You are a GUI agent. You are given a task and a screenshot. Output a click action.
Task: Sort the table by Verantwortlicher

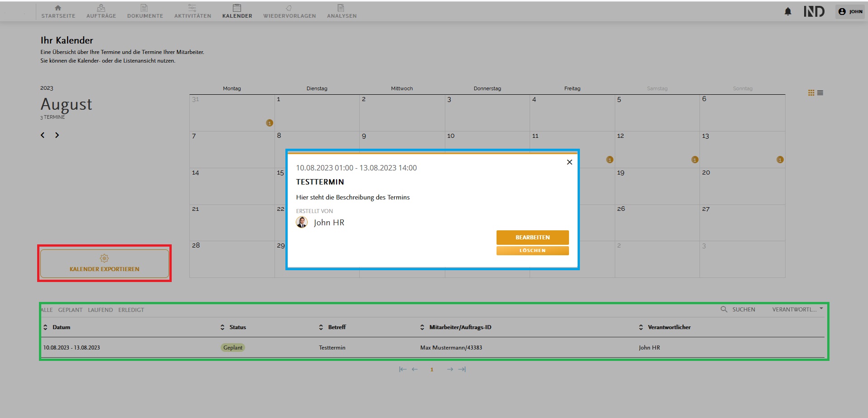pyautogui.click(x=665, y=327)
